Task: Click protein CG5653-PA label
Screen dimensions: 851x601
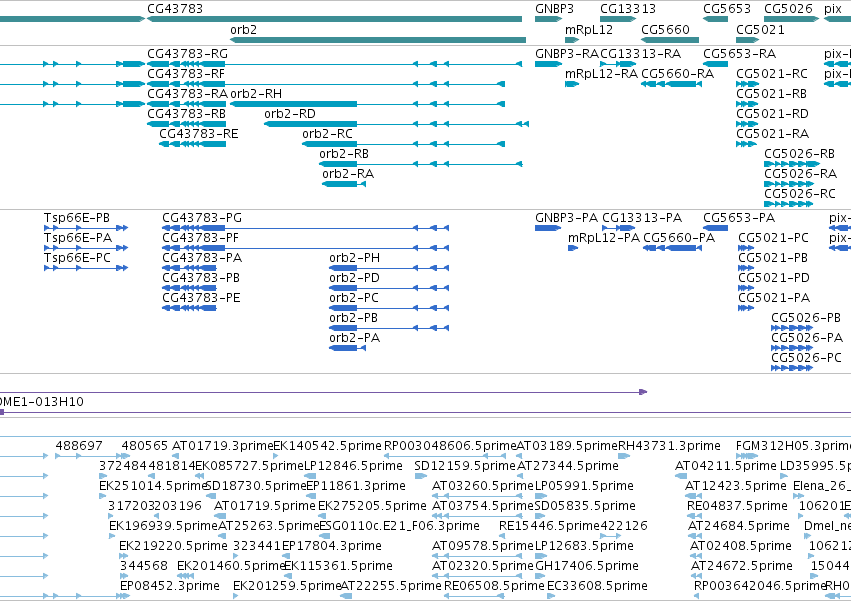Action: pyautogui.click(x=739, y=218)
